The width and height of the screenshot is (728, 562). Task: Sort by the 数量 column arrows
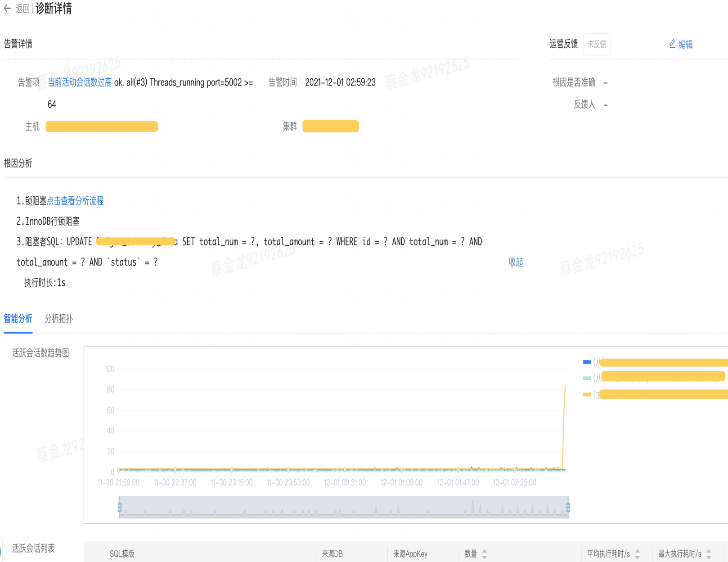(x=485, y=554)
